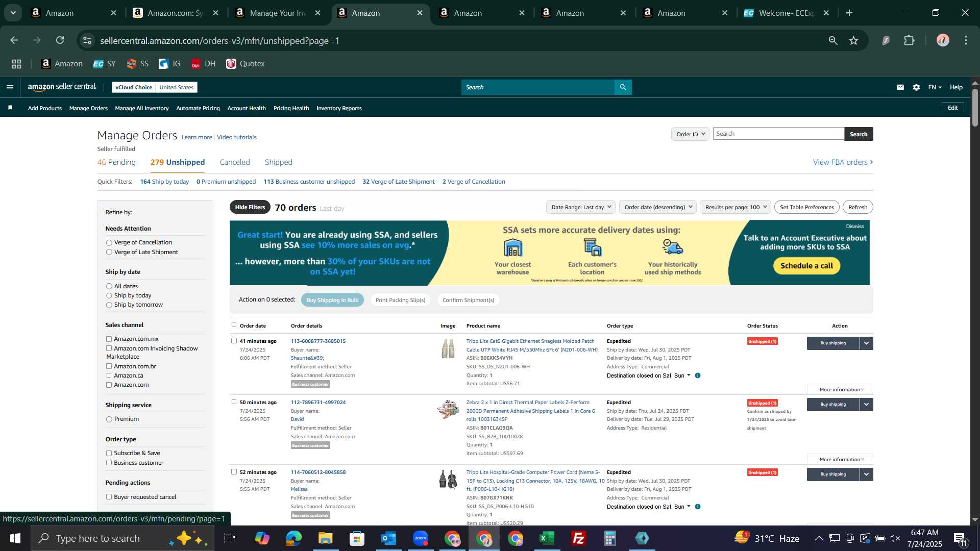Open the browser zoom magnifier icon
Viewport: 980px width, 551px height.
[x=833, y=40]
